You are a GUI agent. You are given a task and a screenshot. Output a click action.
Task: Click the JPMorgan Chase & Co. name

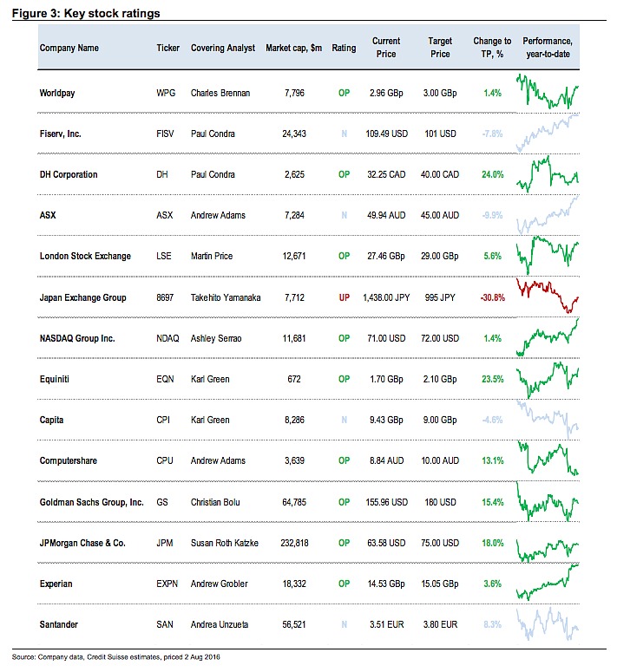coord(82,544)
